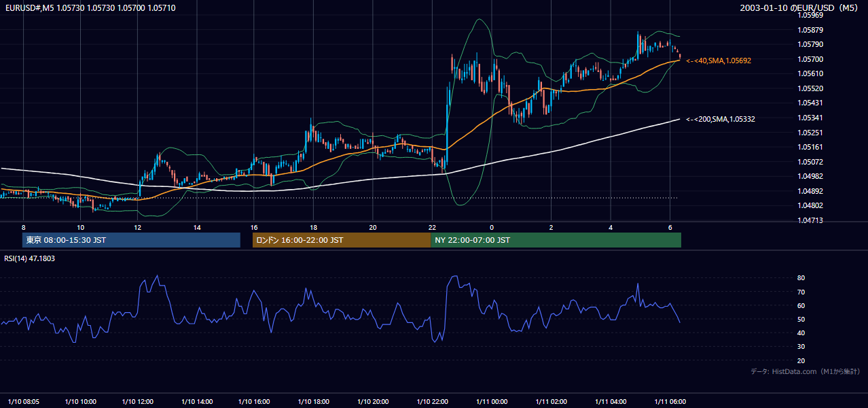The image size is (868, 408).
Task: Click the 1/10 20:00 timestamp
Action: pyautogui.click(x=374, y=401)
